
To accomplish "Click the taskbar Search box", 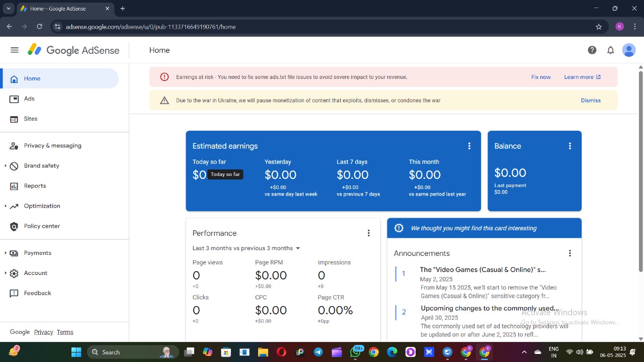I will click(x=133, y=352).
